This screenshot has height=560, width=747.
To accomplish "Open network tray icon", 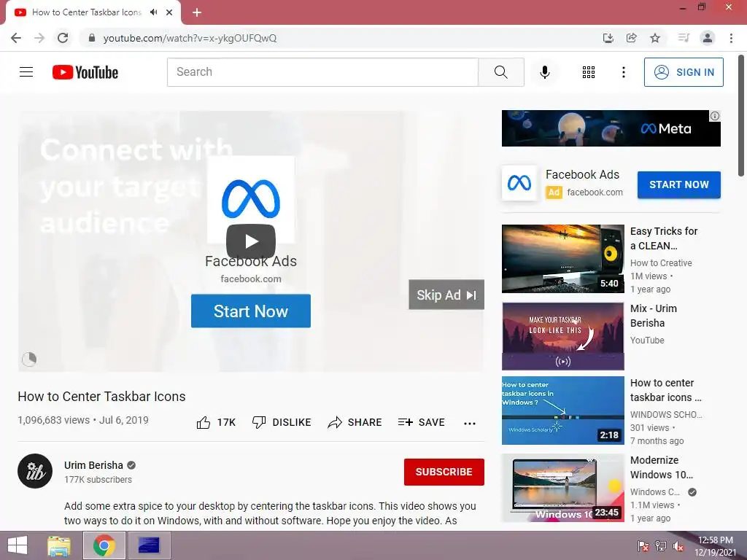I will point(661,546).
